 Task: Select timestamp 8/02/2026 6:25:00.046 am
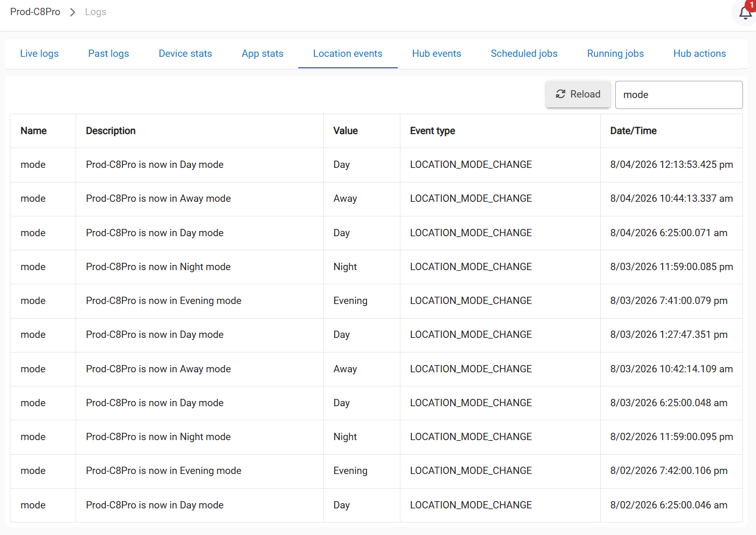point(668,505)
